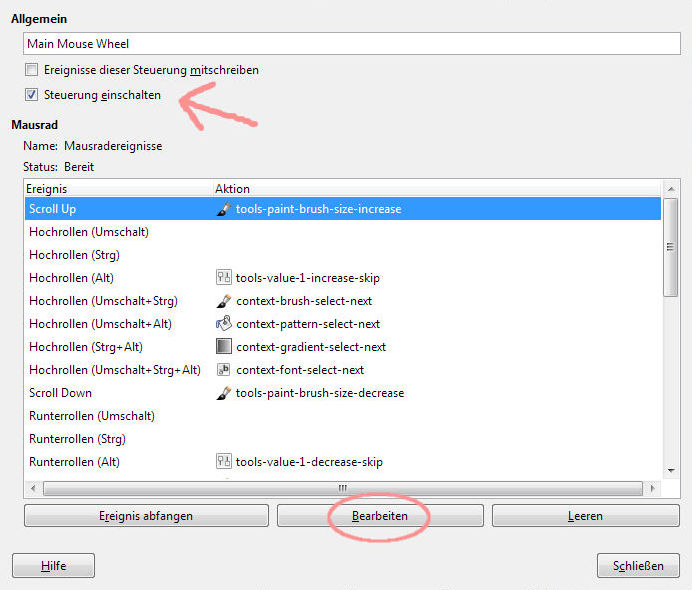Select the 'Scroll Down' event row
692x590 pixels.
tap(343, 392)
